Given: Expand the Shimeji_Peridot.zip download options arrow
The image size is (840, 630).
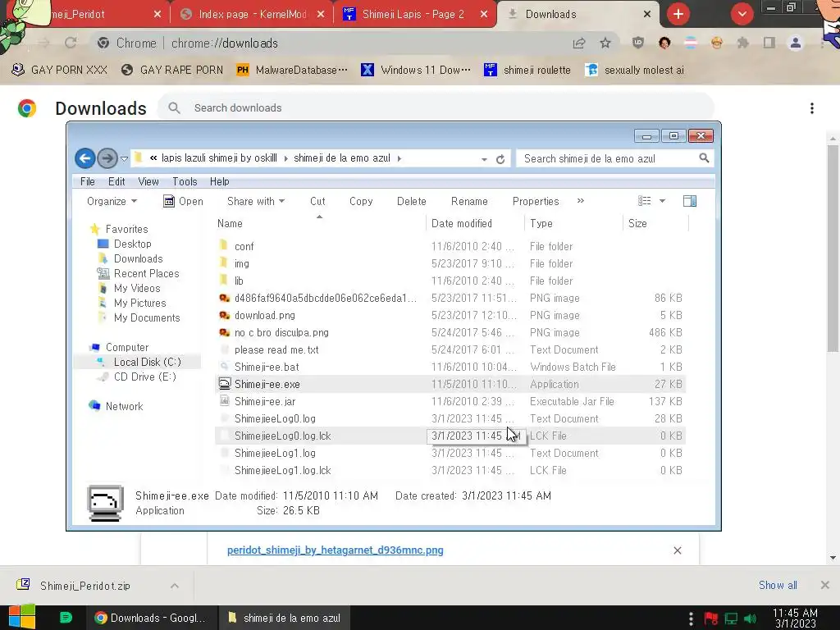Looking at the screenshot, I should (x=175, y=586).
